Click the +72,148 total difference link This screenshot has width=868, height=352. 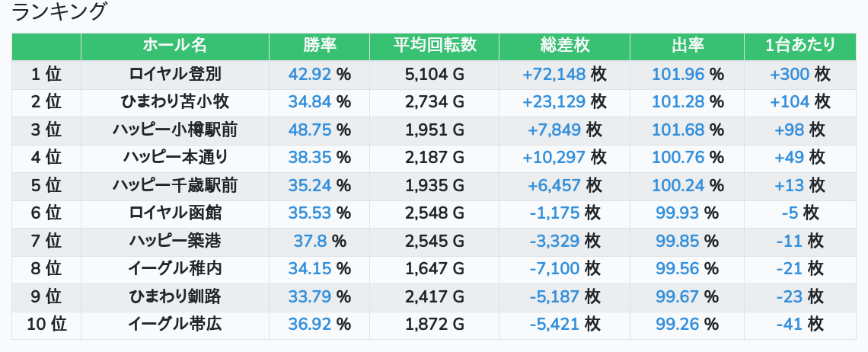coord(554,75)
